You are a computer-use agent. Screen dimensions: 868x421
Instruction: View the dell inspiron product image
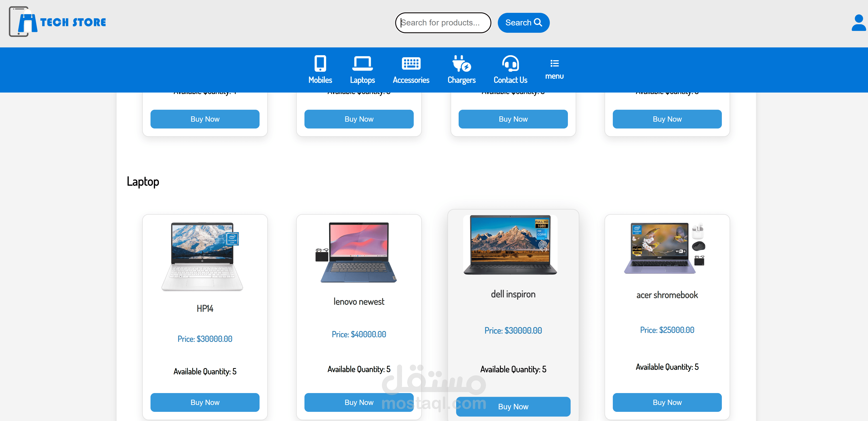tap(510, 245)
